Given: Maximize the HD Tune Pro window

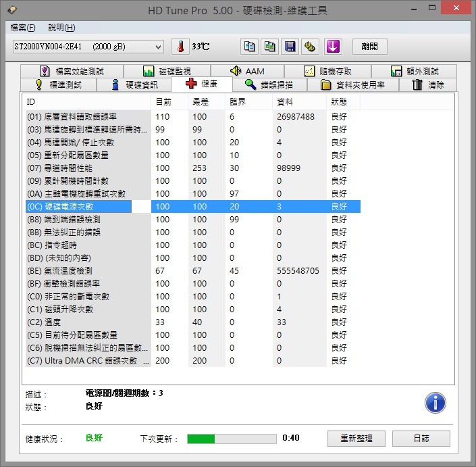Looking at the screenshot, I should point(432,8).
